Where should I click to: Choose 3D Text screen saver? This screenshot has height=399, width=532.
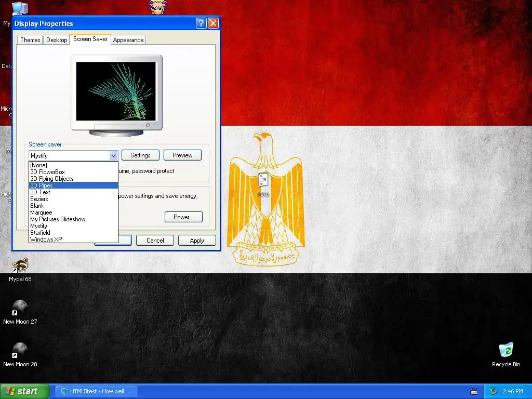73,192
